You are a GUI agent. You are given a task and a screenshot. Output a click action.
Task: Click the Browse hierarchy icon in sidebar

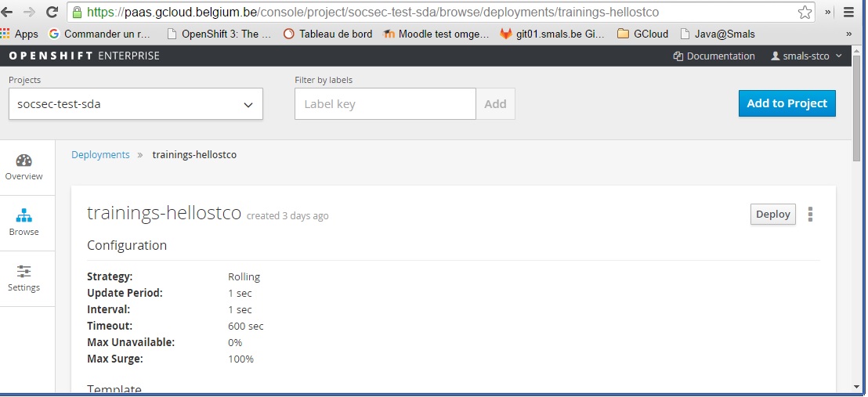coord(24,216)
